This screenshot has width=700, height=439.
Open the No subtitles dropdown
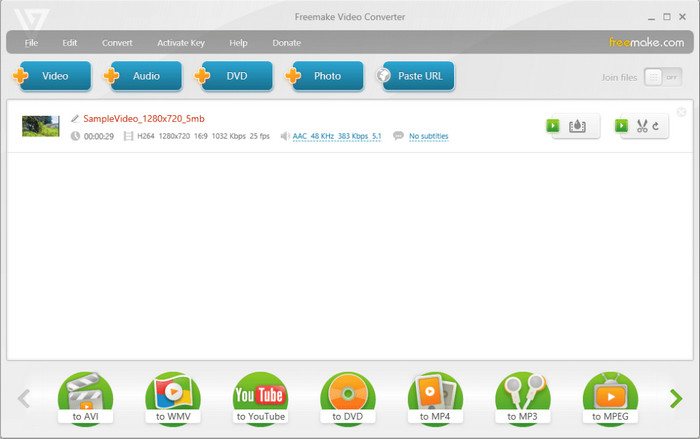point(429,136)
